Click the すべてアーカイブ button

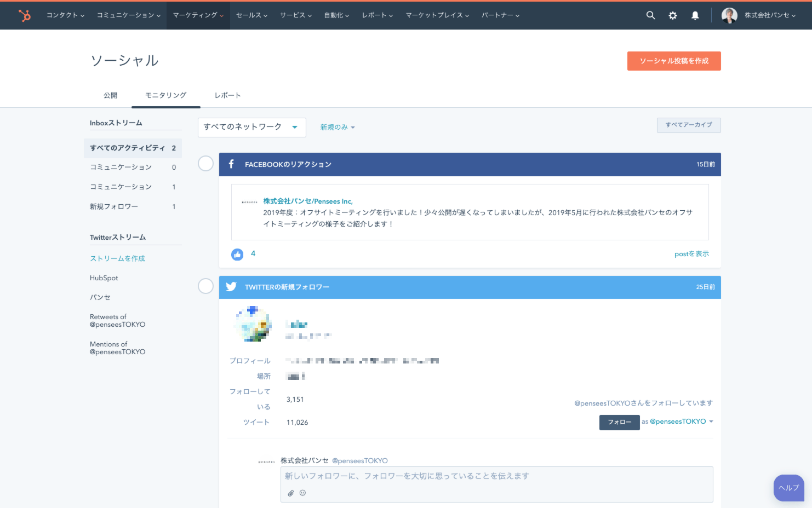point(689,125)
